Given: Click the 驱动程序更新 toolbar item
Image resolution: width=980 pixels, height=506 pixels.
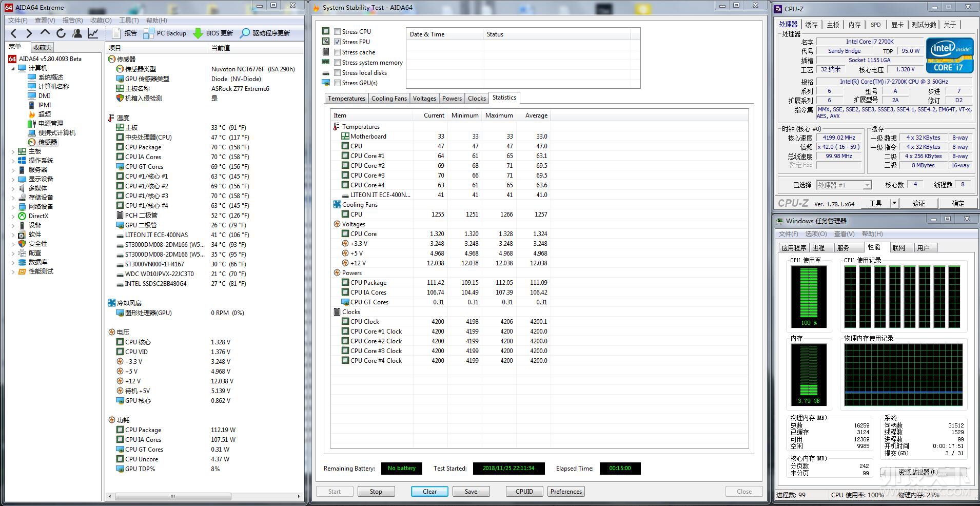Looking at the screenshot, I should (265, 33).
